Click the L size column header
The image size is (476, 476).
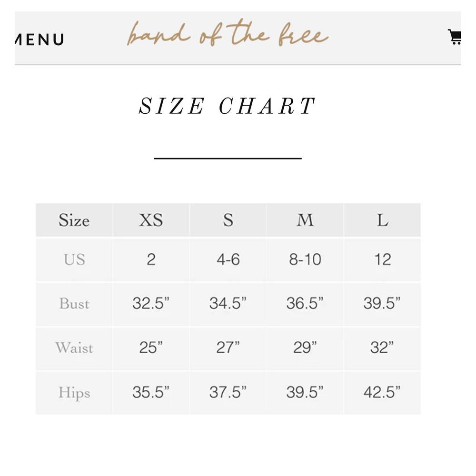pos(383,220)
